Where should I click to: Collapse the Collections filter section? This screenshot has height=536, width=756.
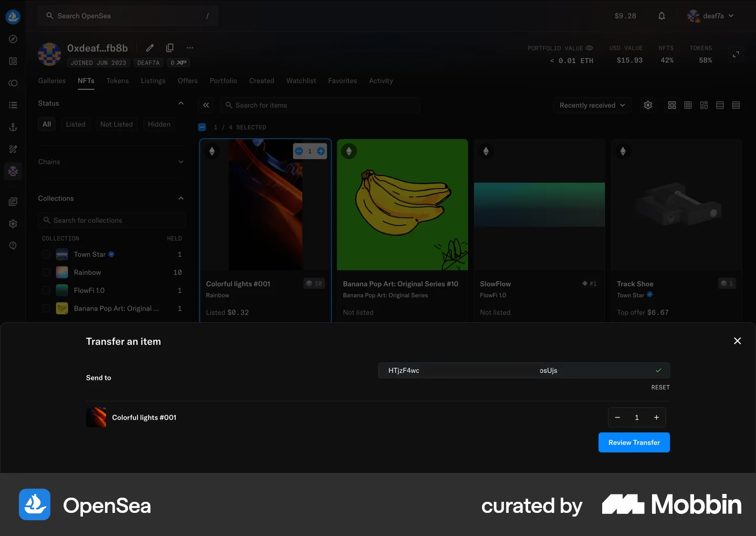pos(181,198)
